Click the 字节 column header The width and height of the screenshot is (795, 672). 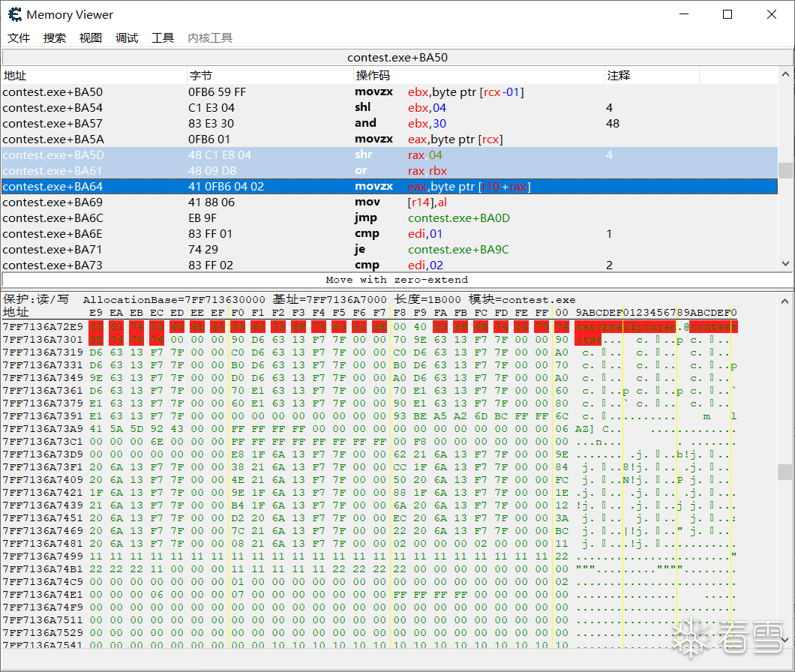[x=270, y=76]
